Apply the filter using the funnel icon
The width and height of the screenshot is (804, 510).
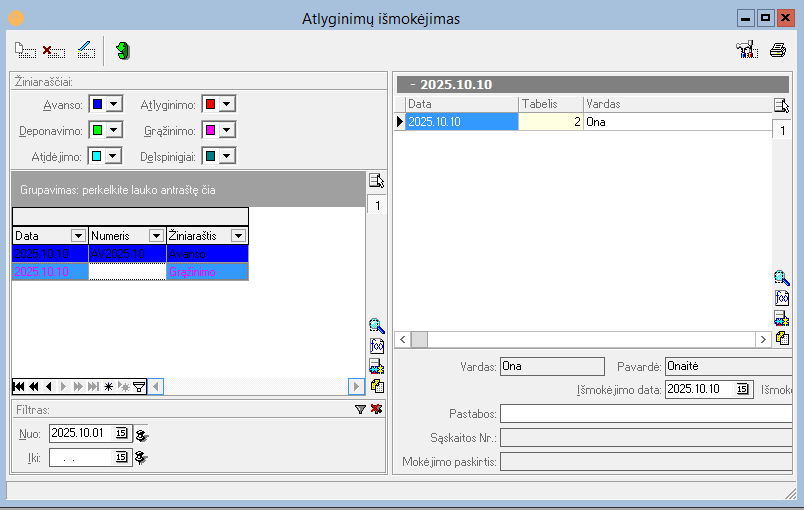coord(360,409)
